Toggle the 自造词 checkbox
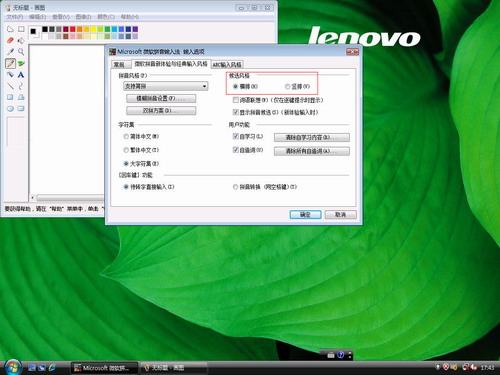 (x=236, y=150)
